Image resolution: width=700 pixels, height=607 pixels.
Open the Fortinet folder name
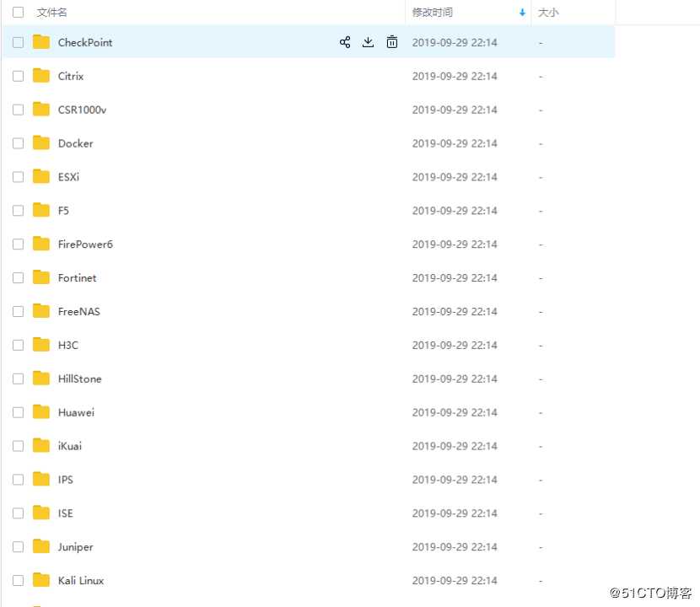point(78,277)
